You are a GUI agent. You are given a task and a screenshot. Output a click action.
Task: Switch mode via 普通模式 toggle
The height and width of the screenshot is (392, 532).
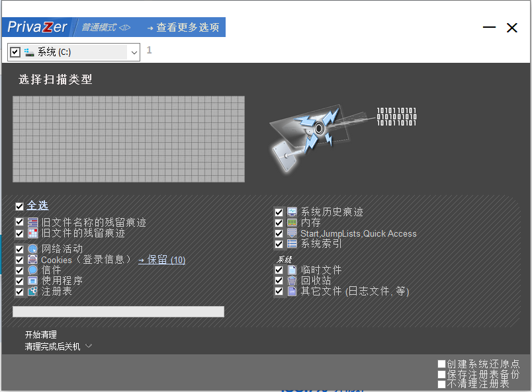106,27
